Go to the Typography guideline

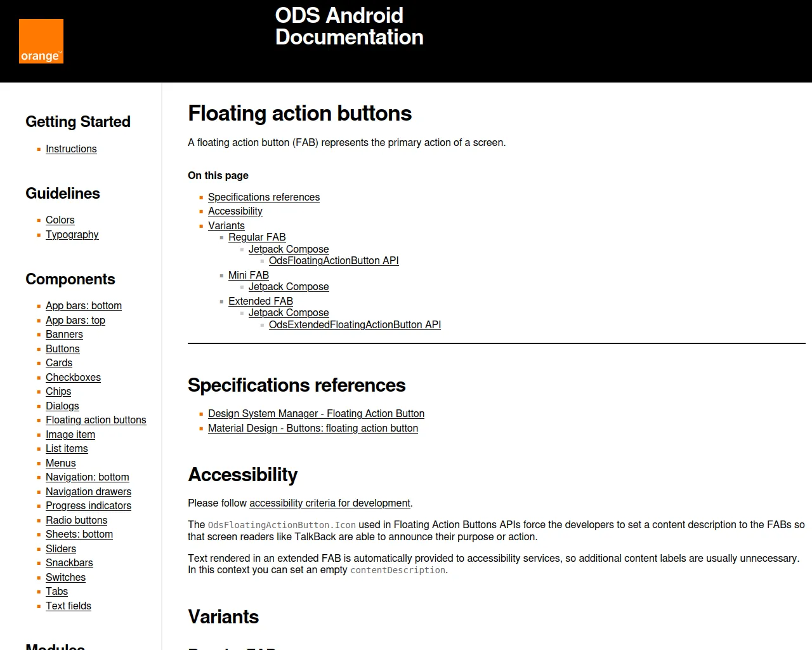point(72,235)
